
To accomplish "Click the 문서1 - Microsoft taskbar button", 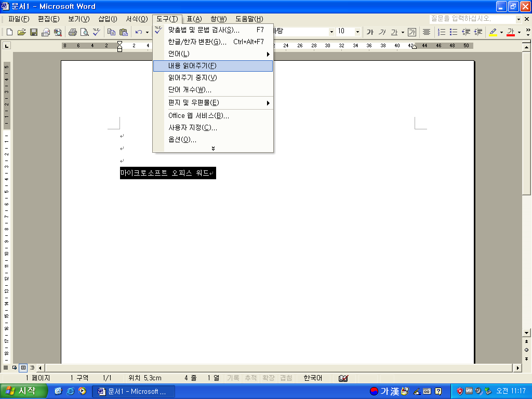I will 134,392.
